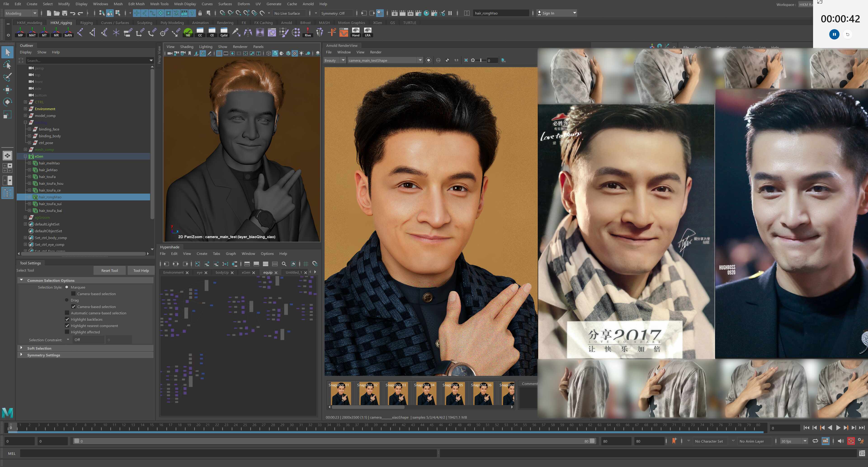Viewport: 868px width, 467px height.
Task: Click the LRA shelf icon
Action: pyautogui.click(x=368, y=32)
